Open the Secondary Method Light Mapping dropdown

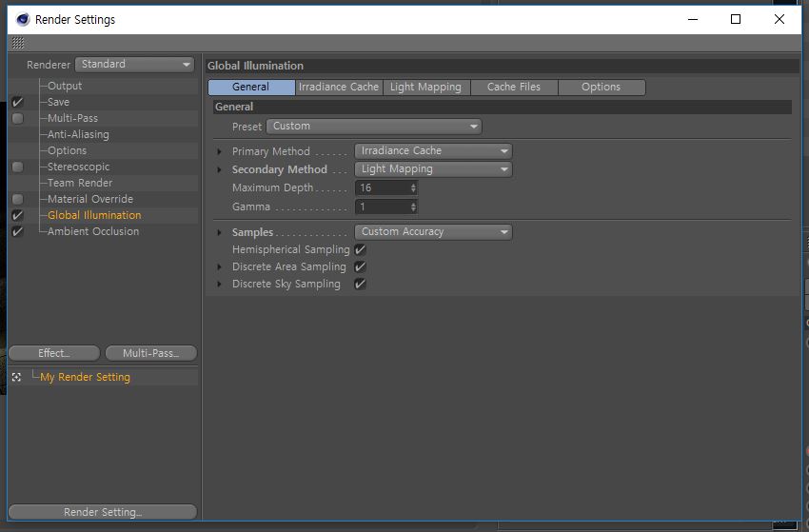coord(433,169)
